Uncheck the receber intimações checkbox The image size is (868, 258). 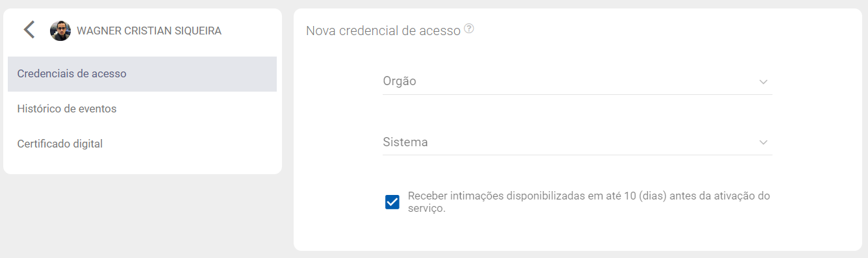[x=392, y=202]
